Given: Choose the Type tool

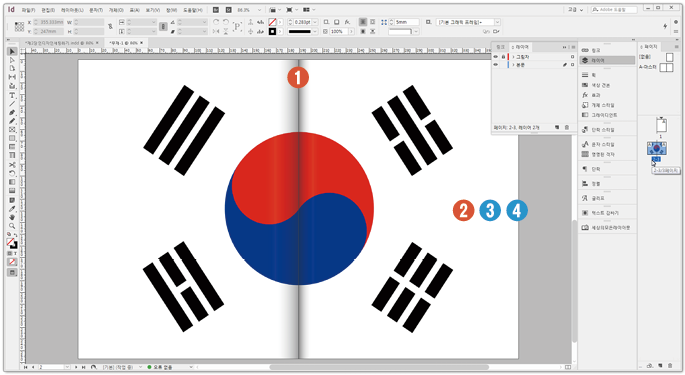Looking at the screenshot, I should coord(12,95).
